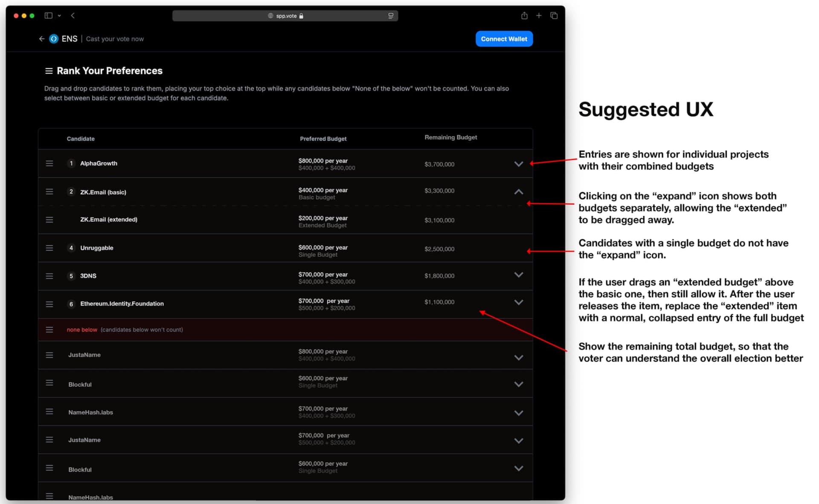Click remaining budget $1,100,000
This screenshot has height=504, width=819.
439,302
